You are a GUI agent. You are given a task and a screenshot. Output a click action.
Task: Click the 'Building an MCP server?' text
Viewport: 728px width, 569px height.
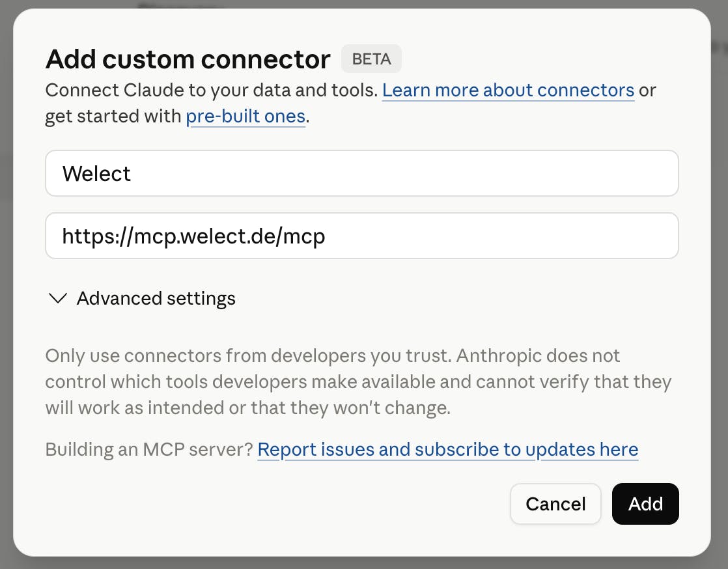click(x=149, y=449)
